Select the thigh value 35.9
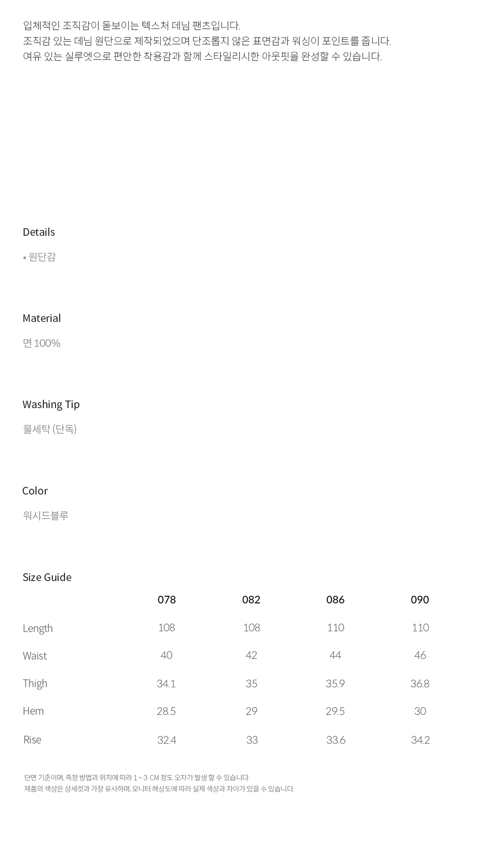This screenshot has width=480, height=868. tap(335, 684)
